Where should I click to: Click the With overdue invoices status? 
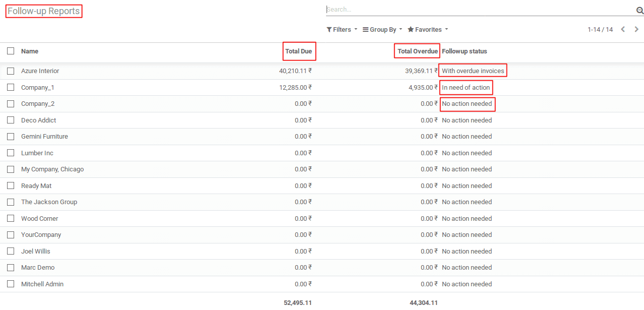[x=473, y=71]
